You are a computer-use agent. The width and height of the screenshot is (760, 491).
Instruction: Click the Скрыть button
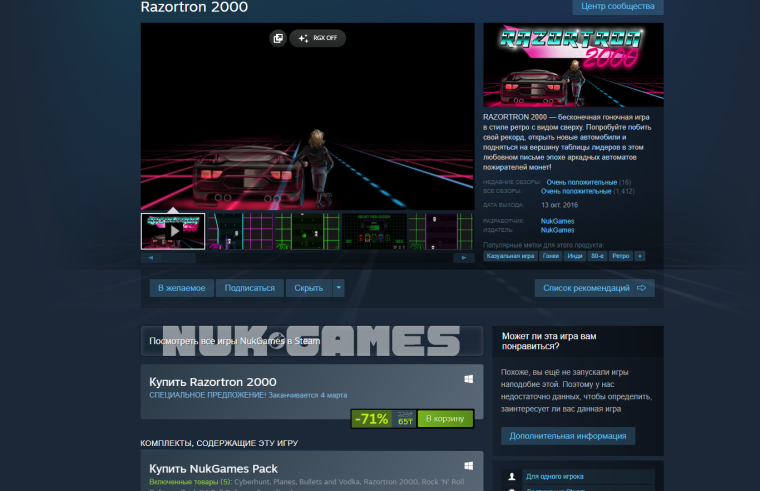pos(309,288)
